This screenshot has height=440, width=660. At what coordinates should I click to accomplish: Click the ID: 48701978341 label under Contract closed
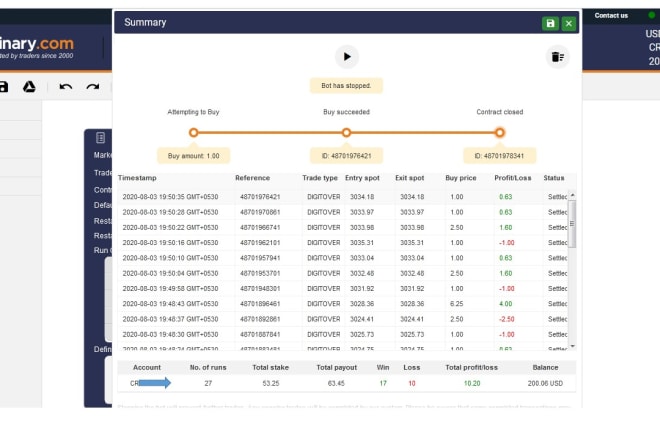coord(500,156)
